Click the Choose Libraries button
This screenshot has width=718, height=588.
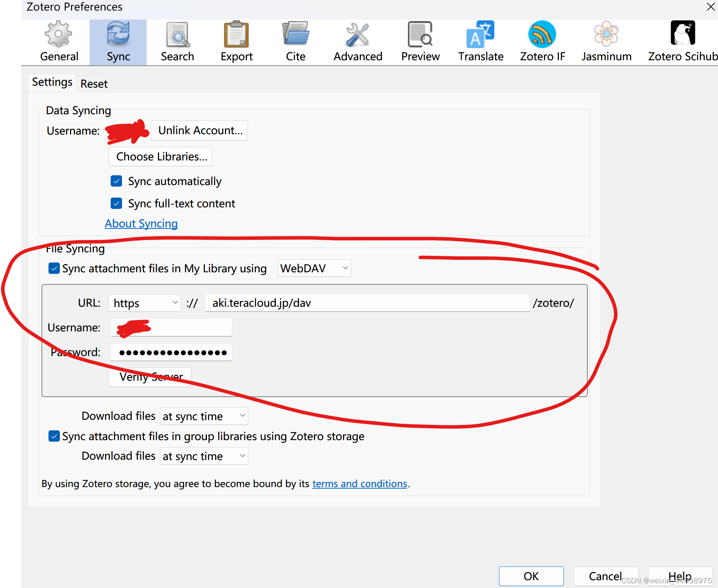161,156
